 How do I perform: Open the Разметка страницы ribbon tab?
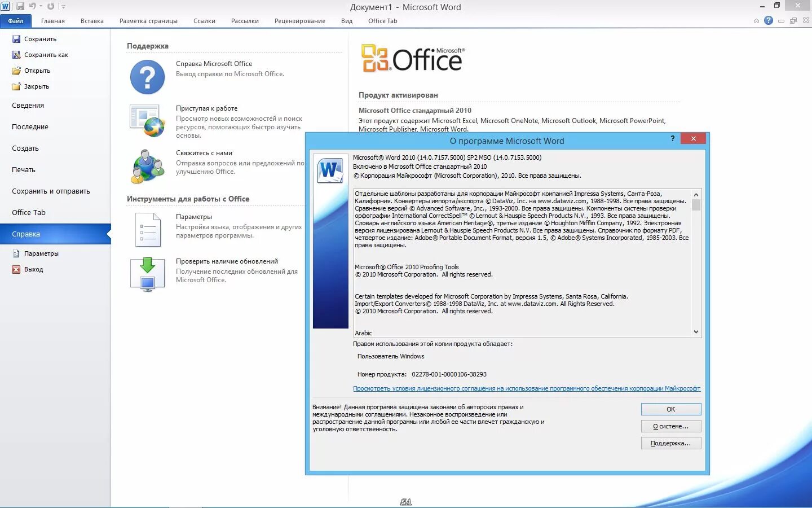pos(148,21)
